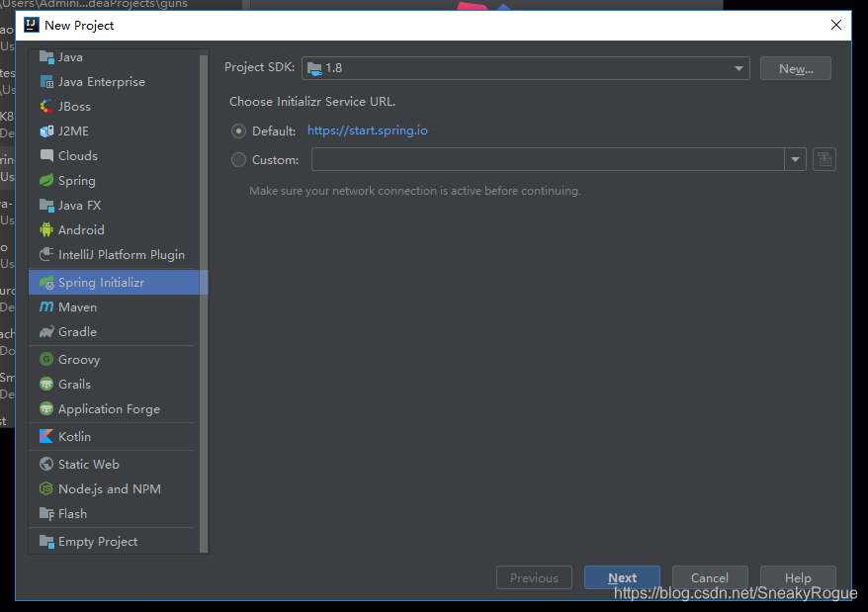Click the project type list scrollbar

tap(204, 302)
